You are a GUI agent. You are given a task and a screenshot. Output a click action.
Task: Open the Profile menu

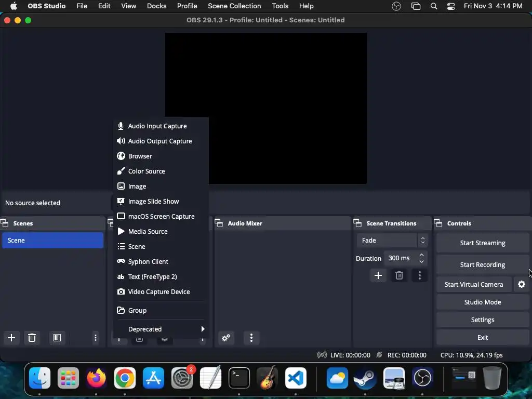point(187,6)
